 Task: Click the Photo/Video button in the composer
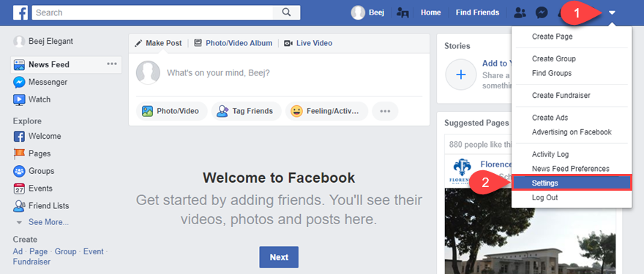point(172,111)
